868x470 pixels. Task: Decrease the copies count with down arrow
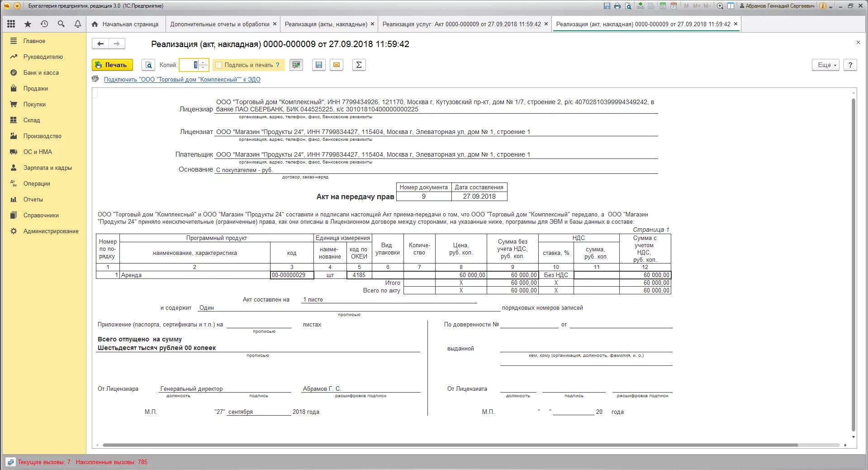[x=203, y=67]
